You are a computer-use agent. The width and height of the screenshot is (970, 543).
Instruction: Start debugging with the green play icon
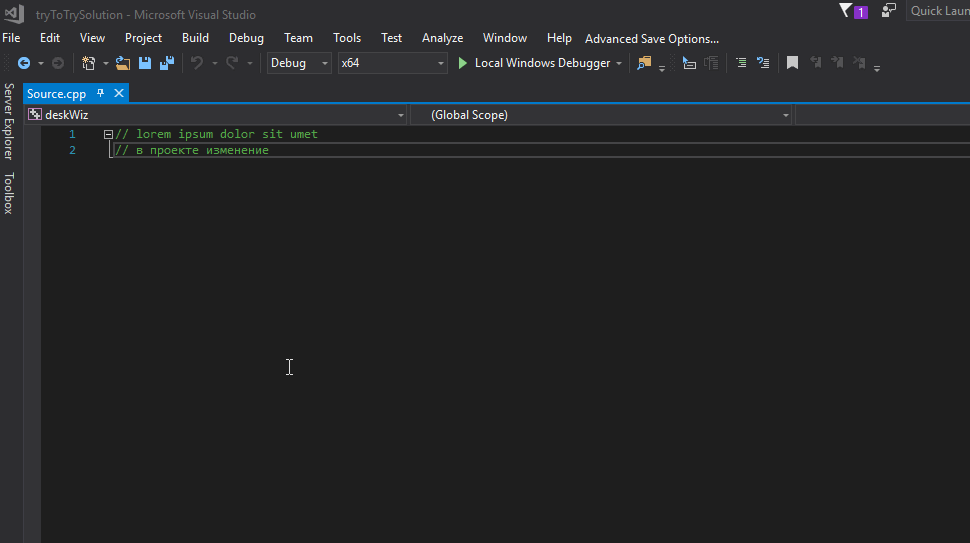point(462,63)
